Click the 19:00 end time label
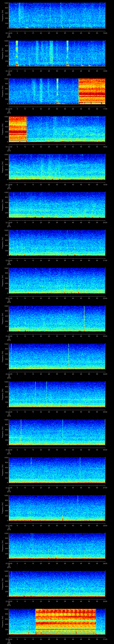The height and width of the screenshot is (644, 114). tap(105, 184)
